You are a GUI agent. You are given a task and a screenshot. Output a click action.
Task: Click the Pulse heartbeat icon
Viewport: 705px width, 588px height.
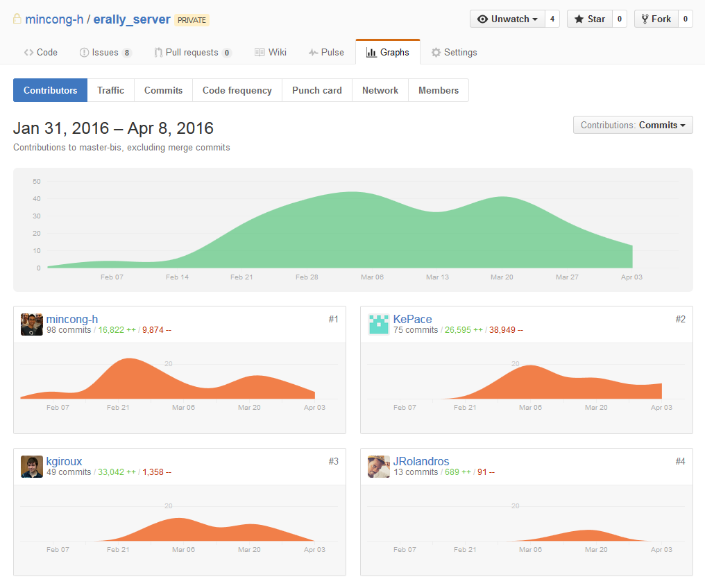[x=314, y=53]
